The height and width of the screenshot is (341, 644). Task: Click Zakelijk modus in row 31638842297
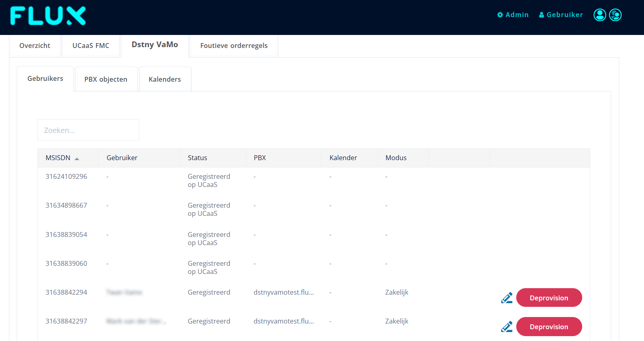[397, 321]
